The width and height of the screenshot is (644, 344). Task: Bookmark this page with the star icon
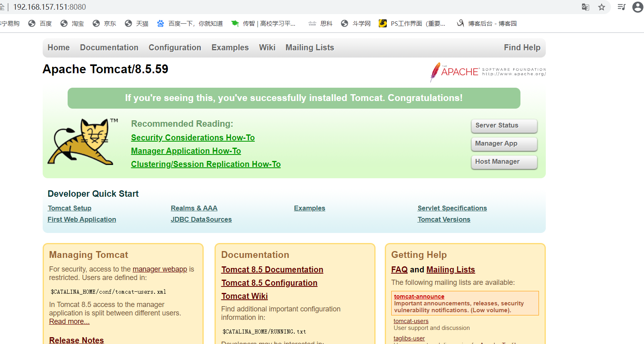coord(602,7)
